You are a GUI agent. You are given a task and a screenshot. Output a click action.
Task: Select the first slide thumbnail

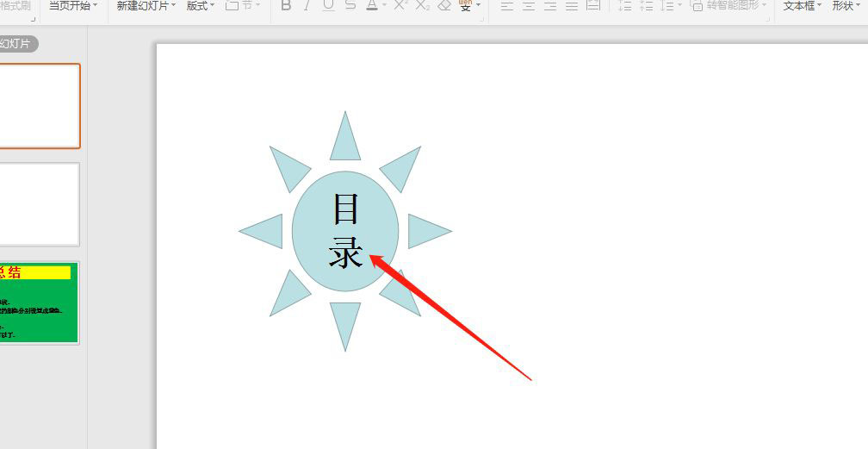pyautogui.click(x=40, y=106)
